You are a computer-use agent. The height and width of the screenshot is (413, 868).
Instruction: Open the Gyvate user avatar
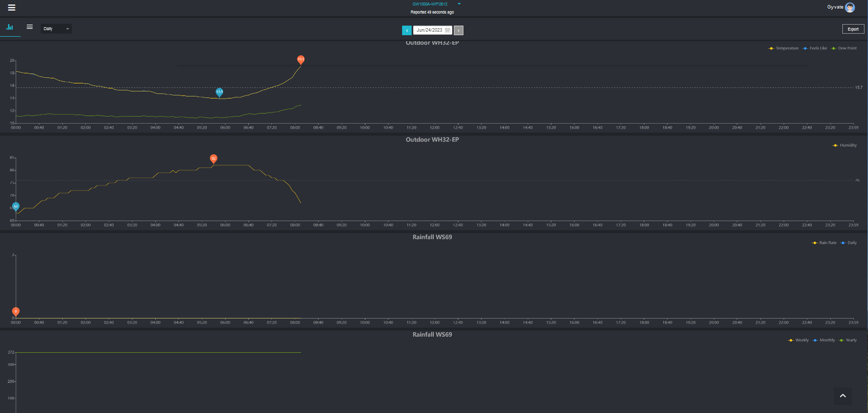850,8
